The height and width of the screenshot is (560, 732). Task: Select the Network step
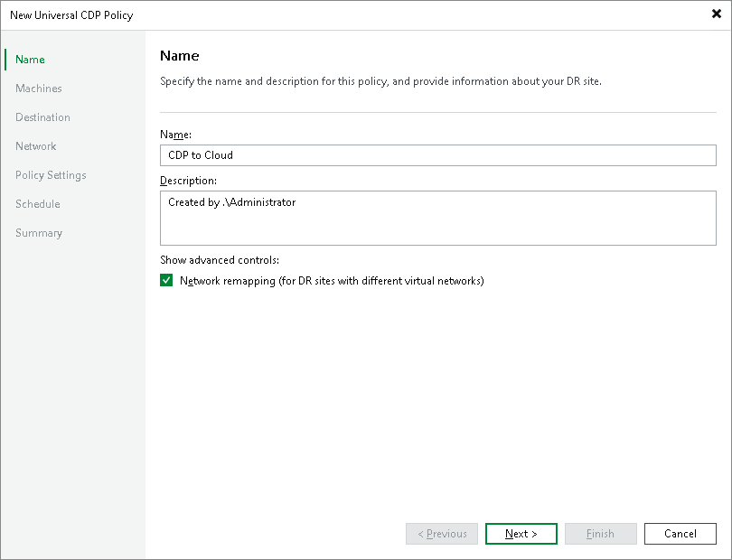click(35, 145)
